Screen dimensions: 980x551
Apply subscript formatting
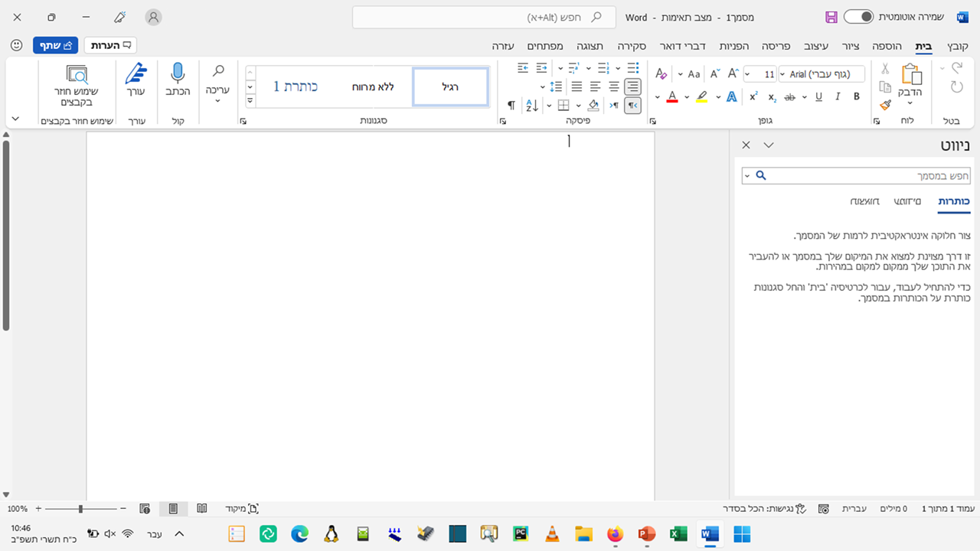click(x=773, y=96)
